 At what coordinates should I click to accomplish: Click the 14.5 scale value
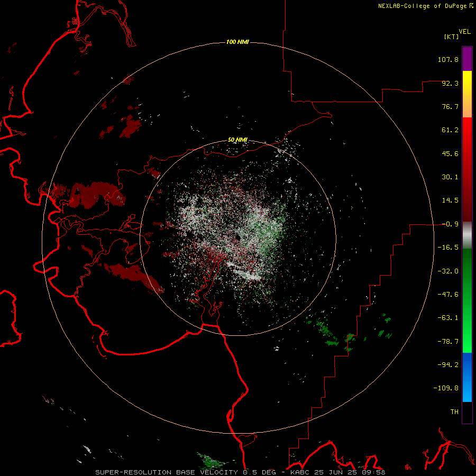point(450,200)
